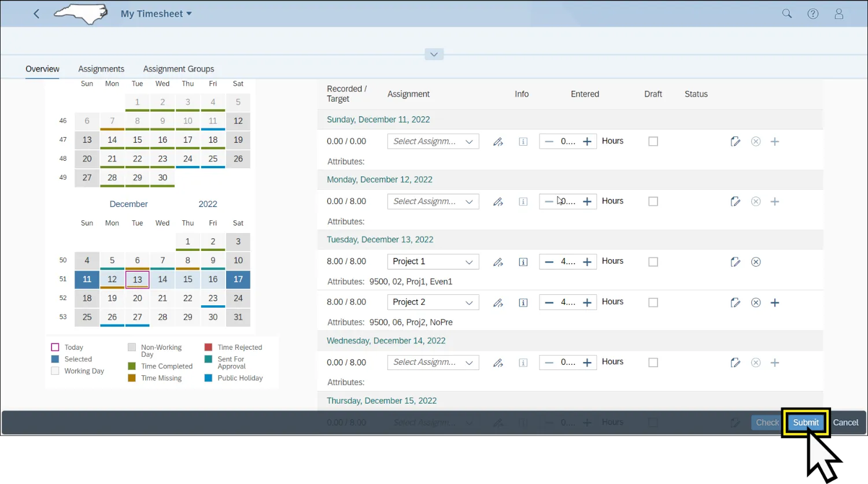Image resolution: width=868 pixels, height=484 pixels.
Task: Tick the Draft checkbox for Wednesday December 14
Action: point(653,363)
